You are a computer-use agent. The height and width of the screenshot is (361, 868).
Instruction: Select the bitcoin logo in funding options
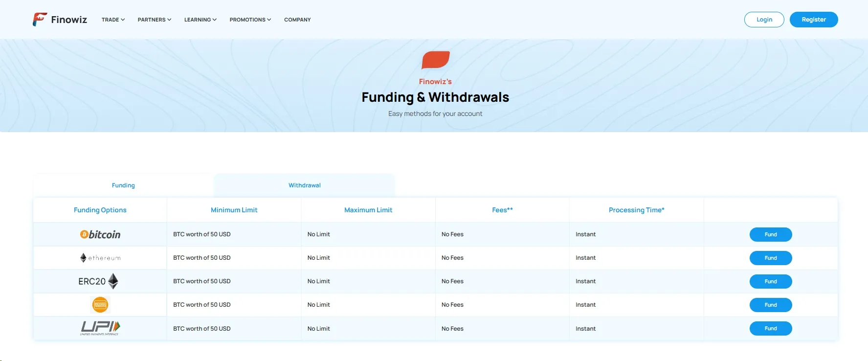pos(100,234)
